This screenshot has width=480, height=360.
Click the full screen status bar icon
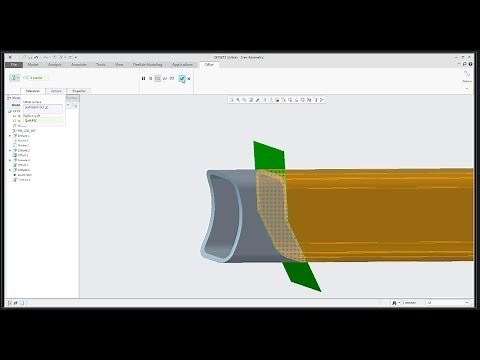pyautogui.click(x=22, y=303)
